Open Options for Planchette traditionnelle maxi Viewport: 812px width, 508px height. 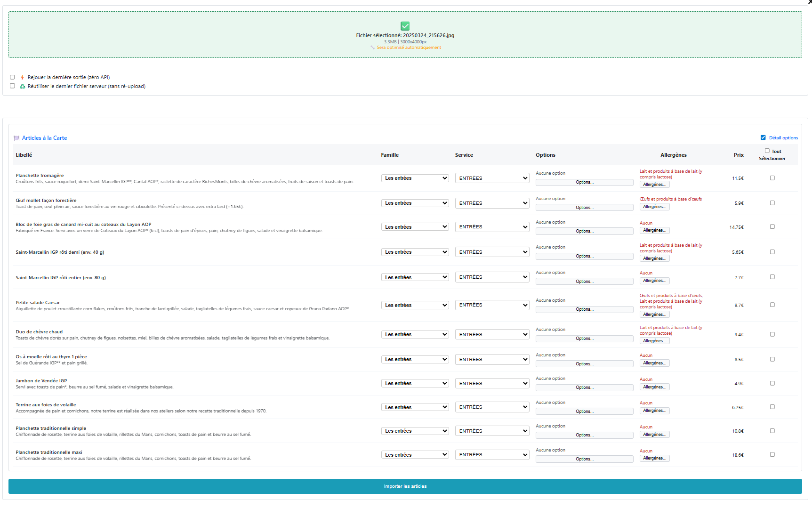pyautogui.click(x=584, y=459)
